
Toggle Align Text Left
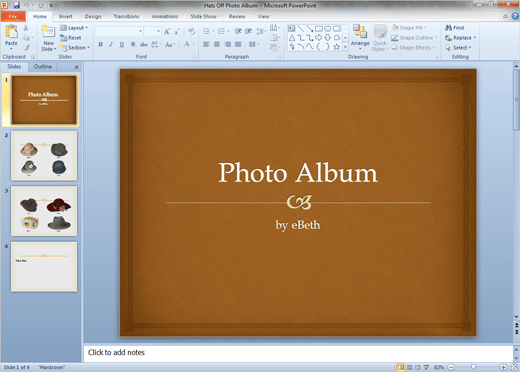click(206, 44)
